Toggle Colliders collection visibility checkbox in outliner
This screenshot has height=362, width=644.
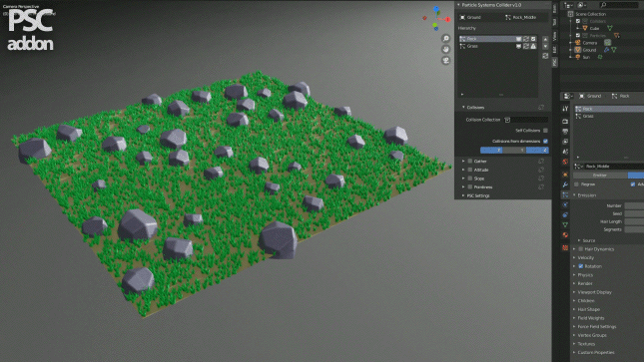point(578,21)
